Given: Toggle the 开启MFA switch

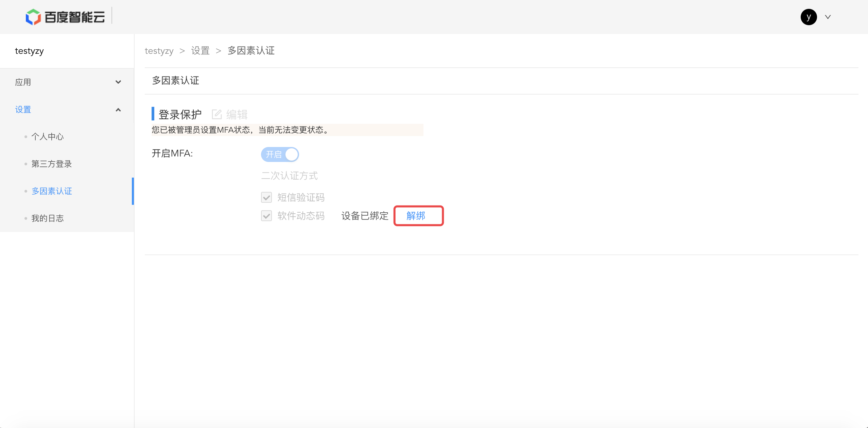Looking at the screenshot, I should coord(280,154).
